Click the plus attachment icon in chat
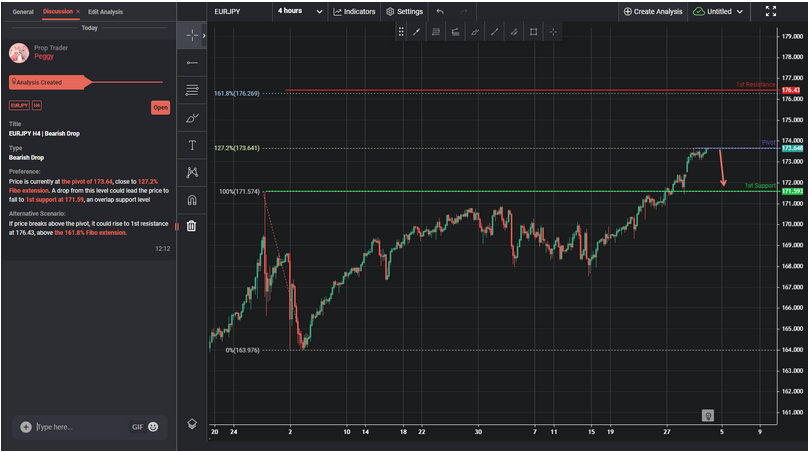Viewport: 808px width, 452px height. coord(26,427)
